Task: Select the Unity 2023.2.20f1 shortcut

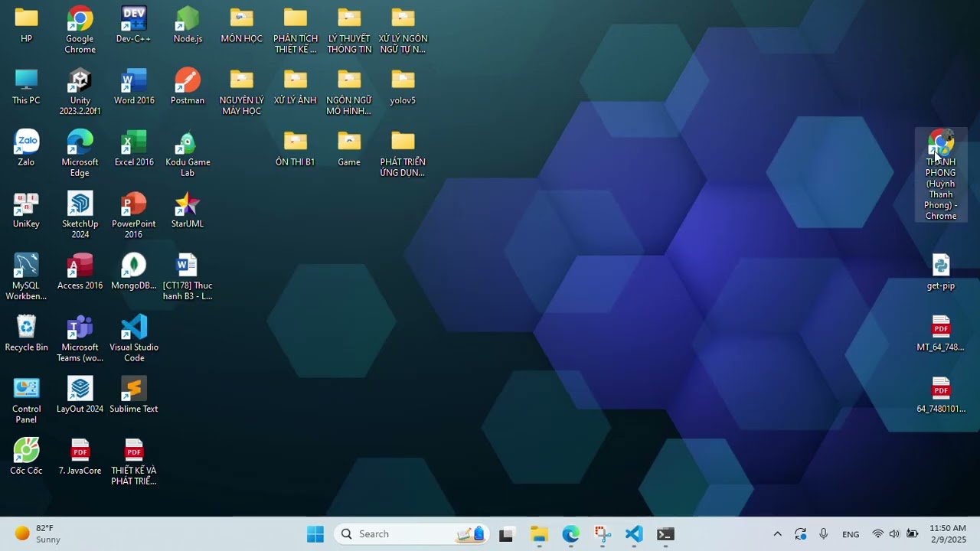Action: tap(80, 93)
